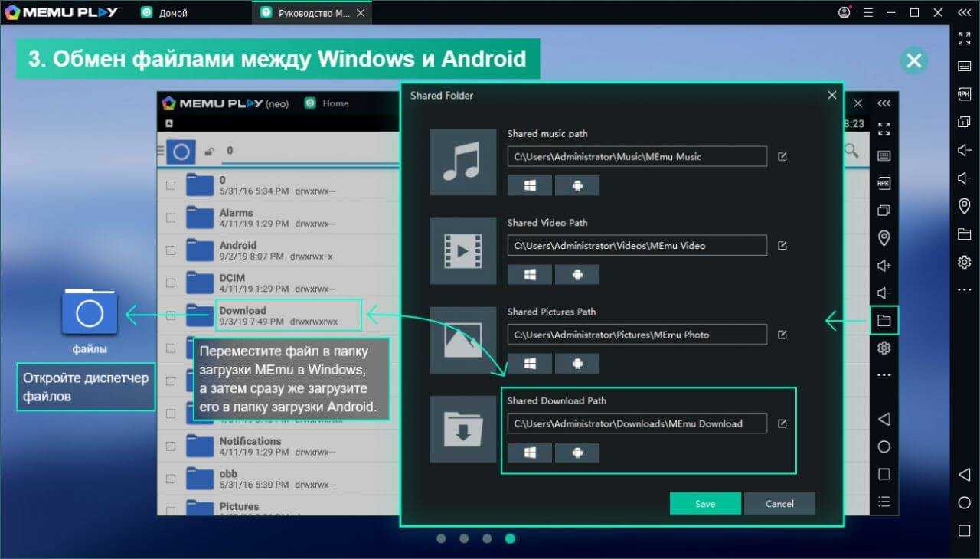Cancel the Shared Folder dialog
This screenshot has height=559, width=980.
(779, 503)
